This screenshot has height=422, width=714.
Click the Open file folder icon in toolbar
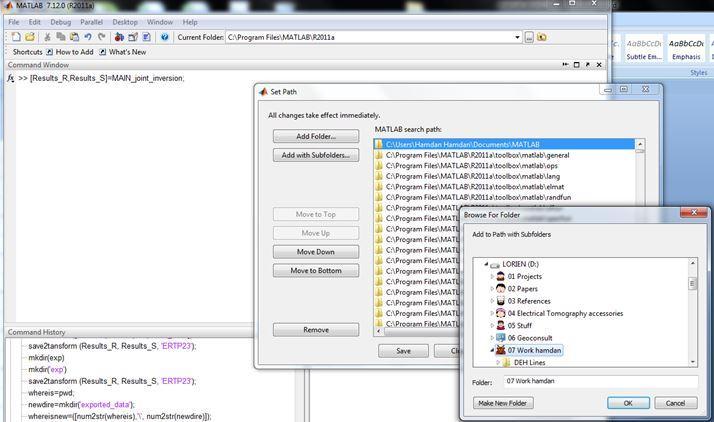coord(30,37)
